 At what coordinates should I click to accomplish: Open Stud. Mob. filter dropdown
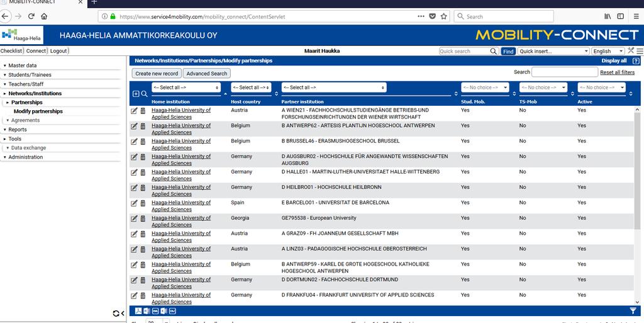click(485, 88)
